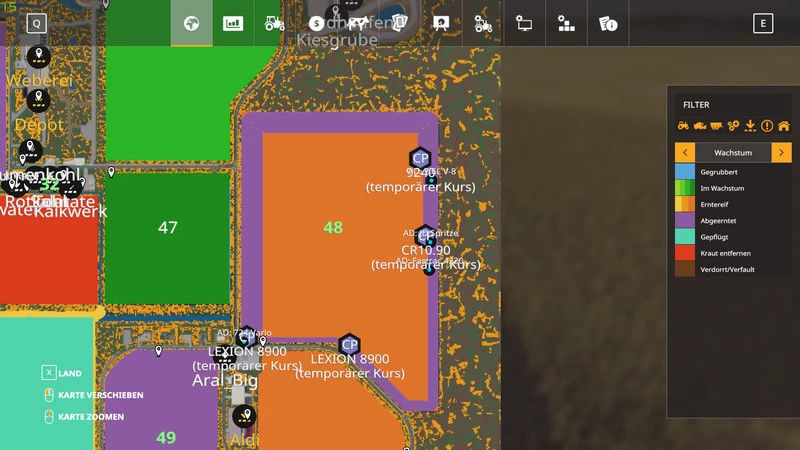Toggle the tractor vehicle filter icon
Screen dimensions: 800x450
click(684, 126)
